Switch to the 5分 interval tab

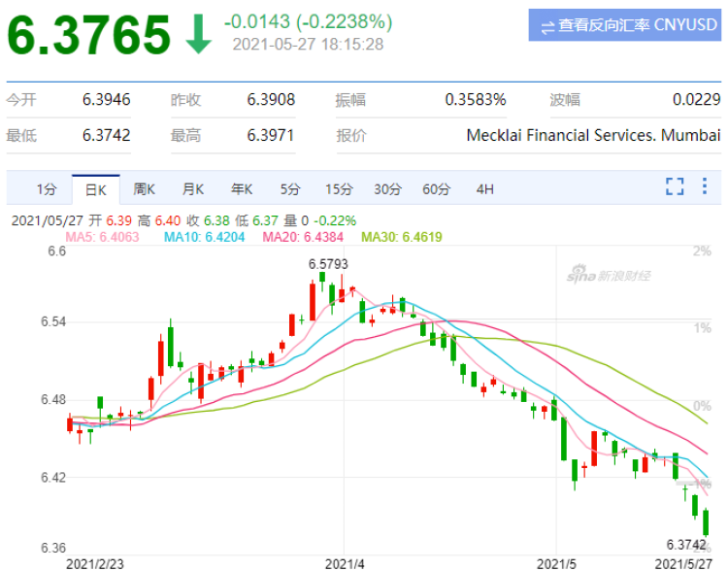coord(290,189)
